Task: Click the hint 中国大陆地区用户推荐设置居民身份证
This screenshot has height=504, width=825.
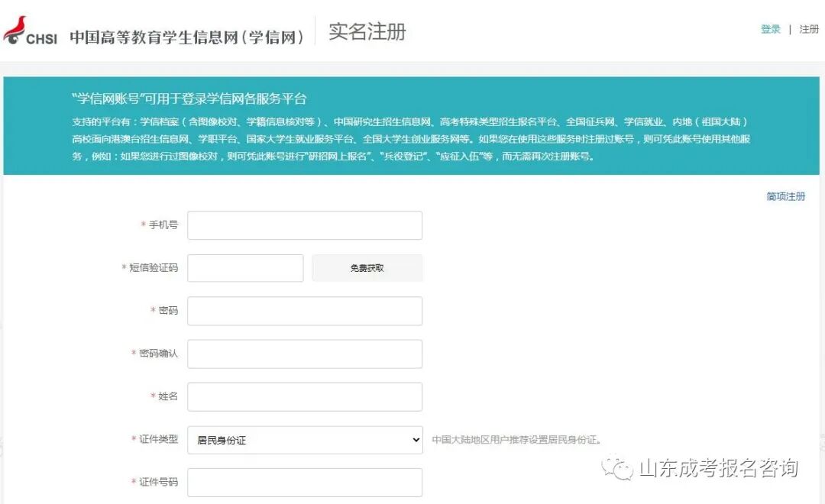Action: point(516,440)
